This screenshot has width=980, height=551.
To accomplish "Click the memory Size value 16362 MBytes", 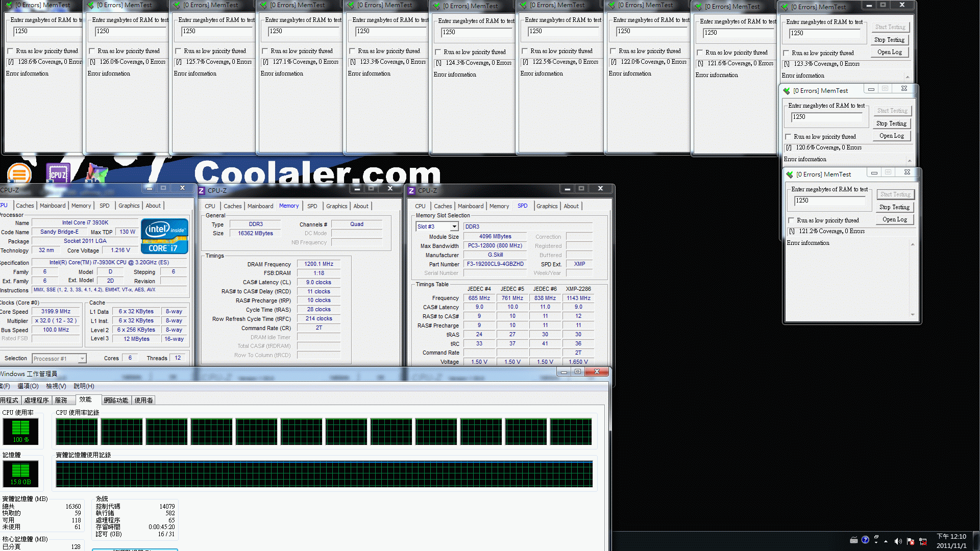I will [x=255, y=233].
